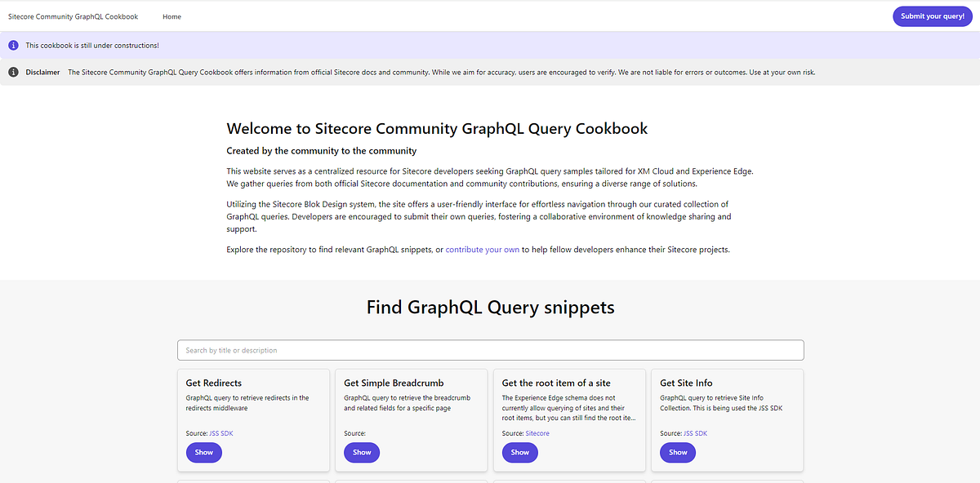
Task: Click the info icon next to the Disclaimer
Action: [13, 72]
